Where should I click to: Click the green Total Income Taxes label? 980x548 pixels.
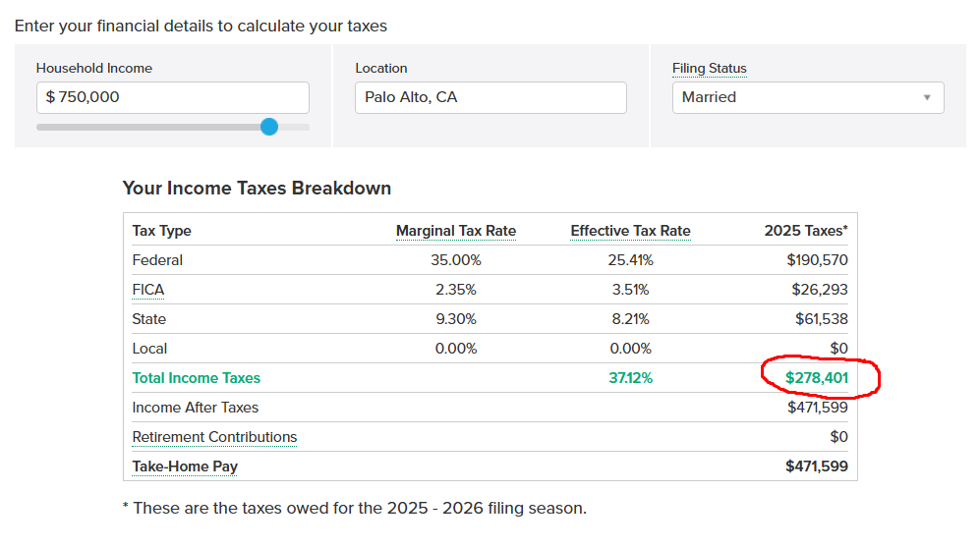tap(197, 378)
